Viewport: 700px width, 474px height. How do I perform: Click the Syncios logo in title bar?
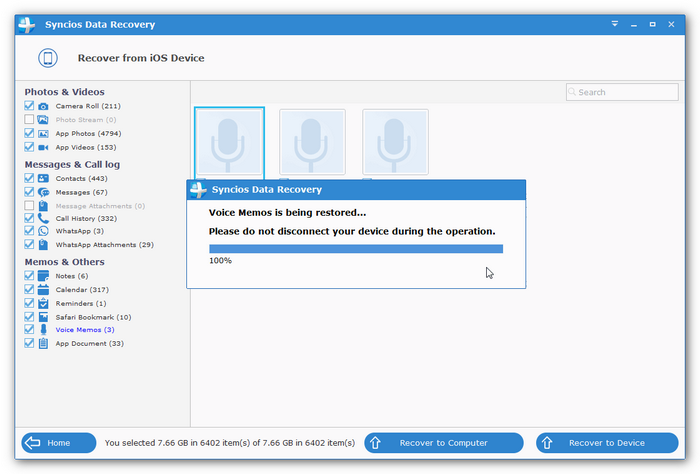[x=26, y=25]
